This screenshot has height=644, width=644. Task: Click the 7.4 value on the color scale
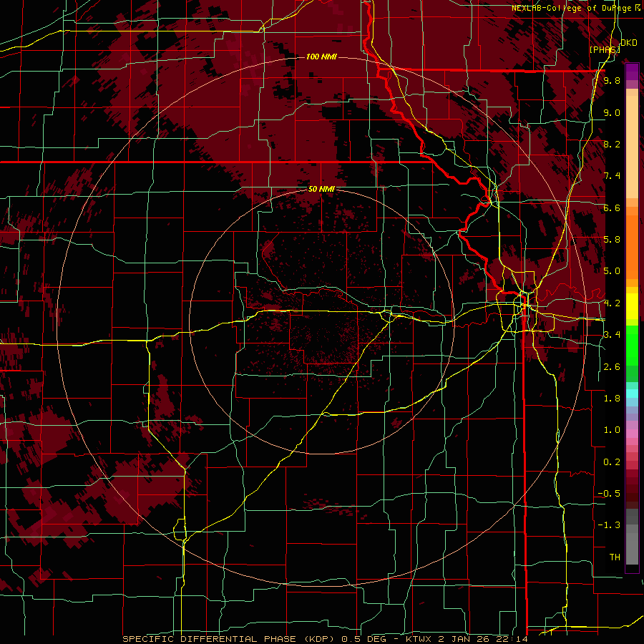(x=612, y=176)
